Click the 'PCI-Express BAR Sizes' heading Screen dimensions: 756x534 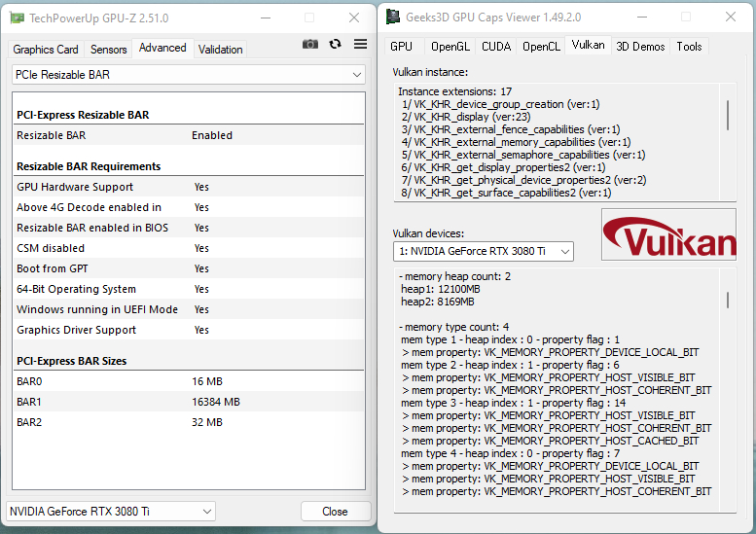(72, 361)
